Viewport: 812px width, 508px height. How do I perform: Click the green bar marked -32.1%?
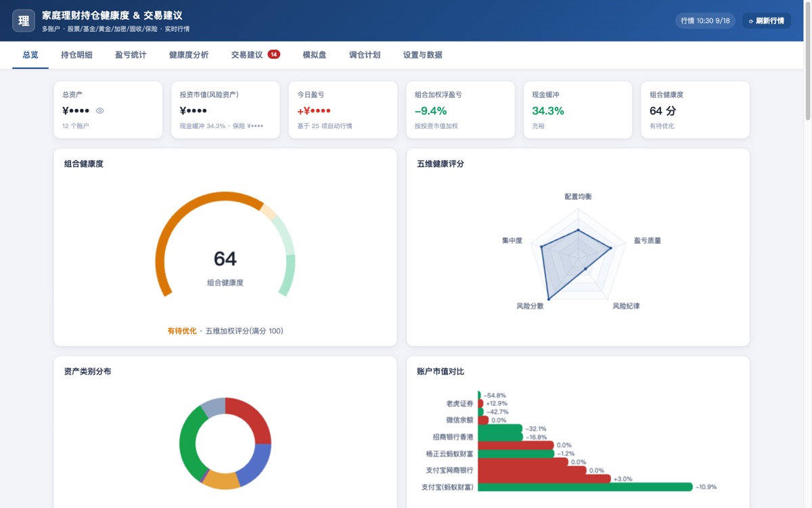pos(500,429)
